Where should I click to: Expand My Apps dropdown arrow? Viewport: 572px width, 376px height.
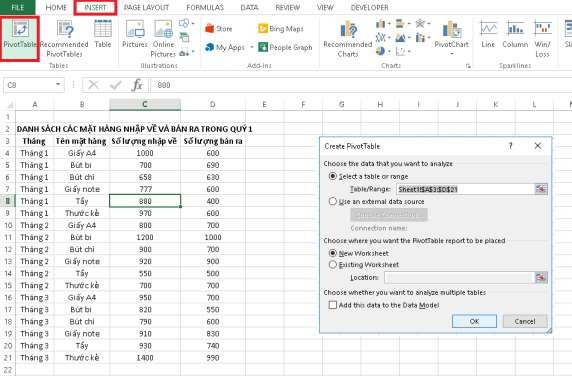[x=252, y=47]
